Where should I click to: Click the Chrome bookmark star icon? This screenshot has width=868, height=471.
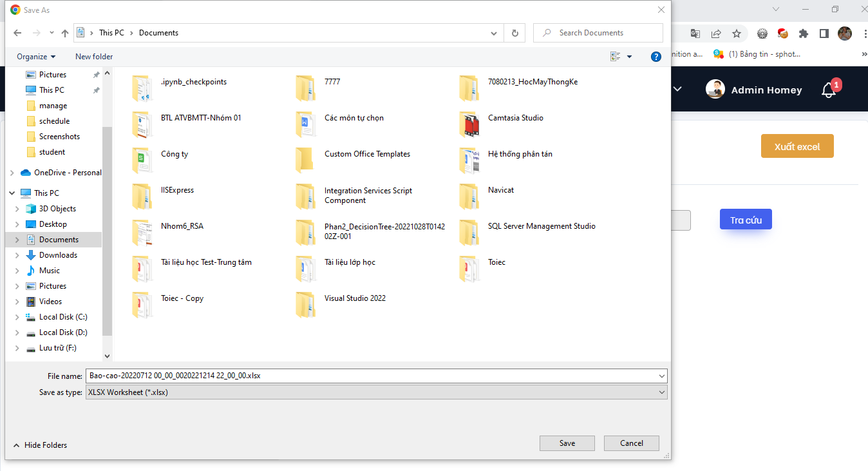click(737, 34)
